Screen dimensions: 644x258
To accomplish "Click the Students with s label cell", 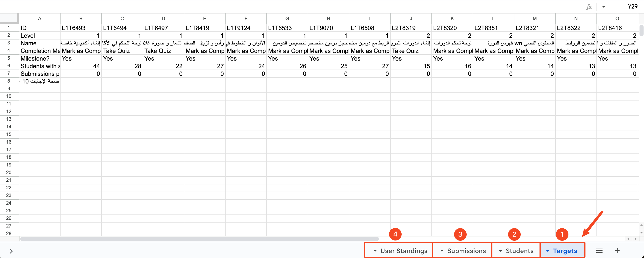I will click(39, 66).
